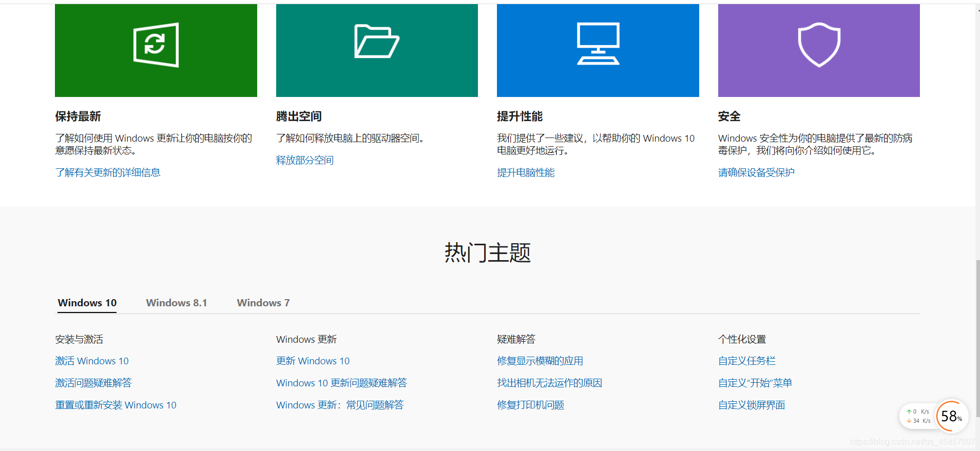Click description text 了解如何释放电脑上的驱动器空间
Image resolution: width=980 pixels, height=451 pixels.
tap(350, 138)
